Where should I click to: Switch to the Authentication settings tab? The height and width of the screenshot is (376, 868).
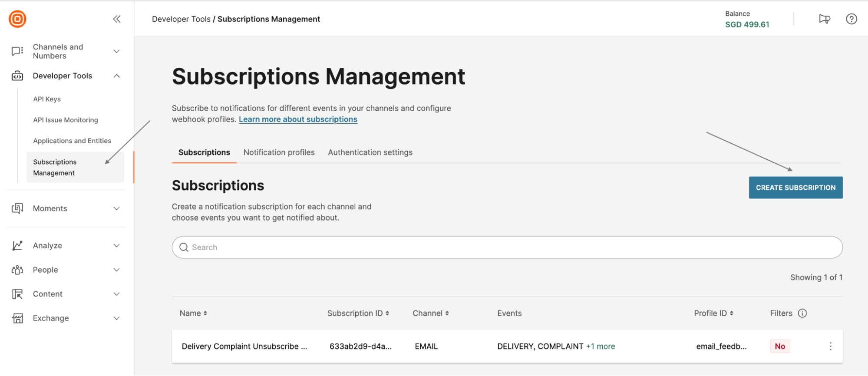[x=370, y=152]
